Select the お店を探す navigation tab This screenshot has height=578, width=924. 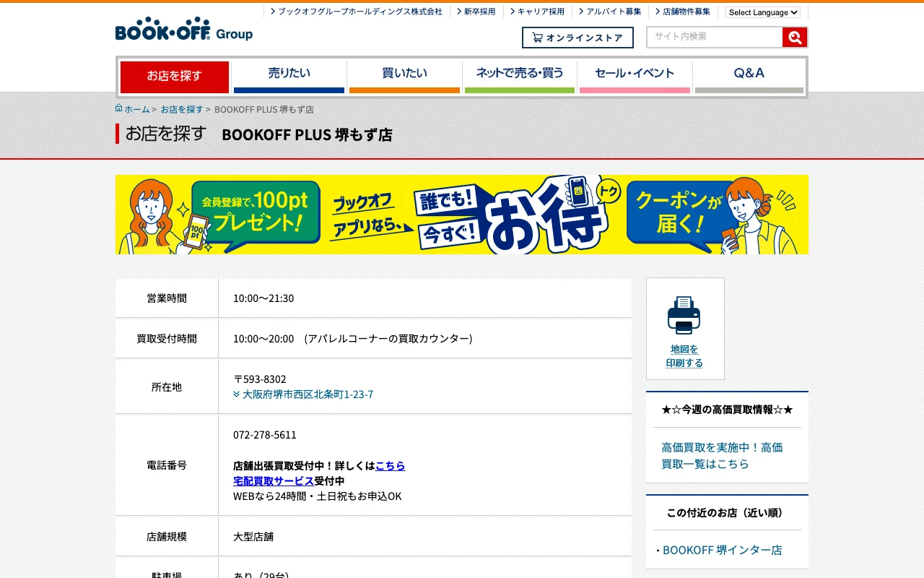pos(175,77)
